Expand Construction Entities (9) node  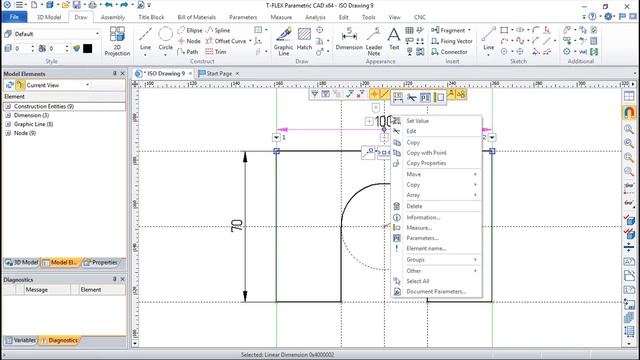pos(8,106)
